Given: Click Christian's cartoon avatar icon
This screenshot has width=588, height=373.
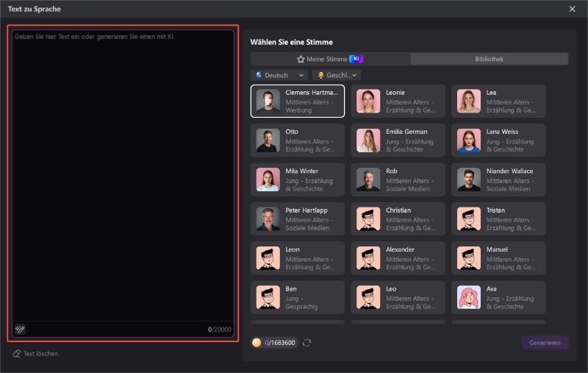Looking at the screenshot, I should pos(368,219).
